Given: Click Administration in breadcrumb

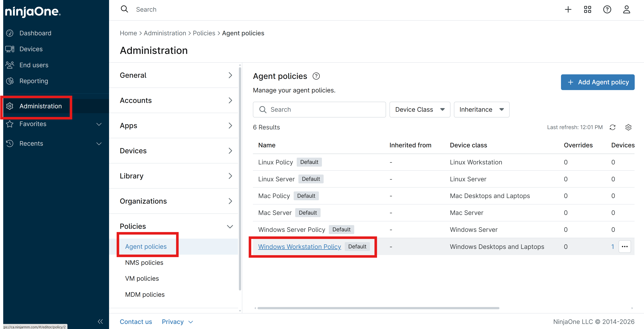Looking at the screenshot, I should [x=165, y=33].
